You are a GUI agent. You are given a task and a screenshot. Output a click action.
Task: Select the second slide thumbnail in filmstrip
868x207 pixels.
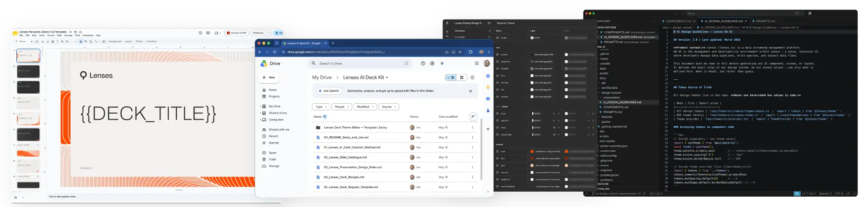coord(28,72)
